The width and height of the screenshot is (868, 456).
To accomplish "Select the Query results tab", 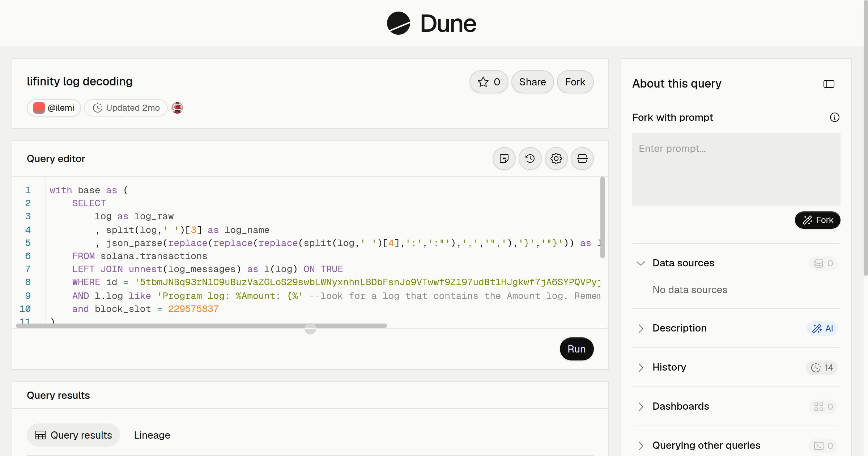I will pyautogui.click(x=73, y=435).
